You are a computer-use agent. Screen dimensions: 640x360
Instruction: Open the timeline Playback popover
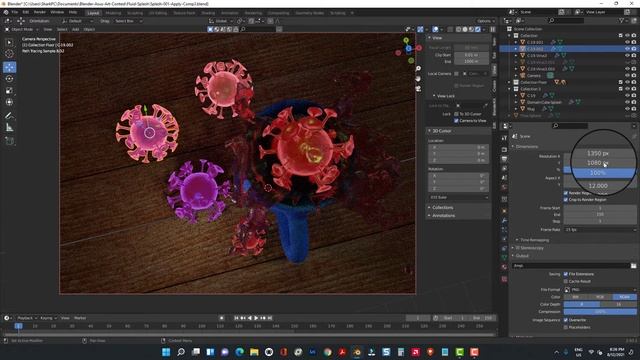[27, 318]
